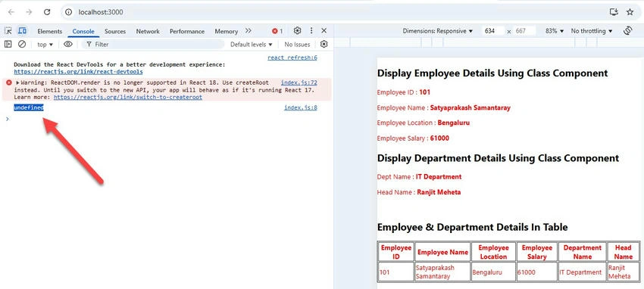
Task: Activate the inspect element picker icon
Action: pos(8,31)
